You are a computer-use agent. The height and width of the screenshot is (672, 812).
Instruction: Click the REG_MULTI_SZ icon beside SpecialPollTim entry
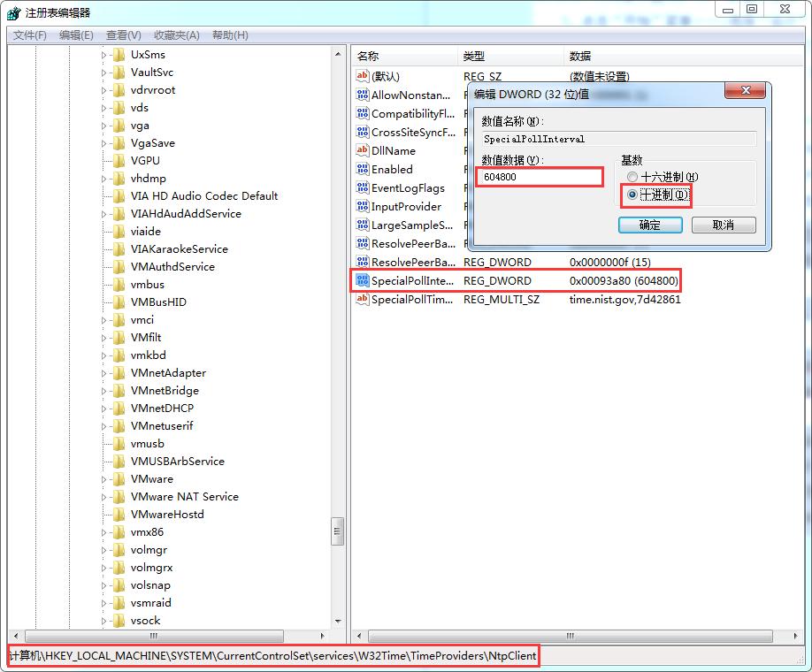pyautogui.click(x=362, y=299)
